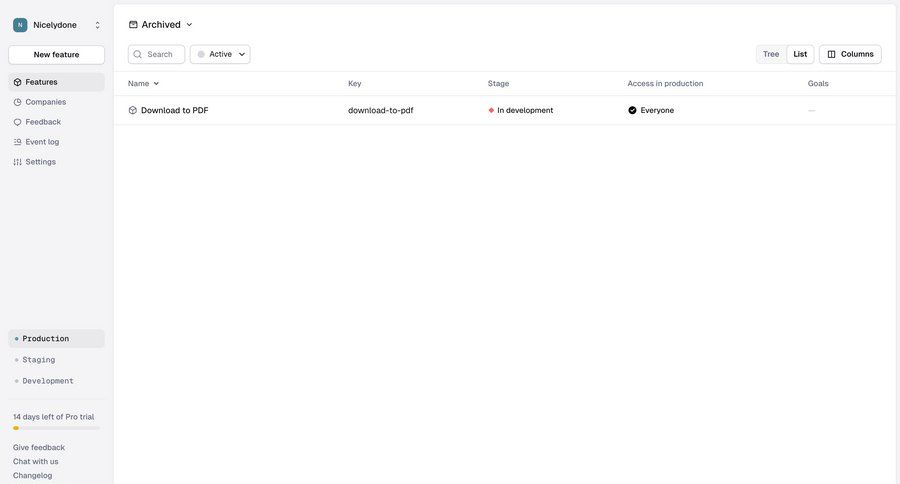The height and width of the screenshot is (484, 900).
Task: Click the Key column header
Action: coord(355,83)
